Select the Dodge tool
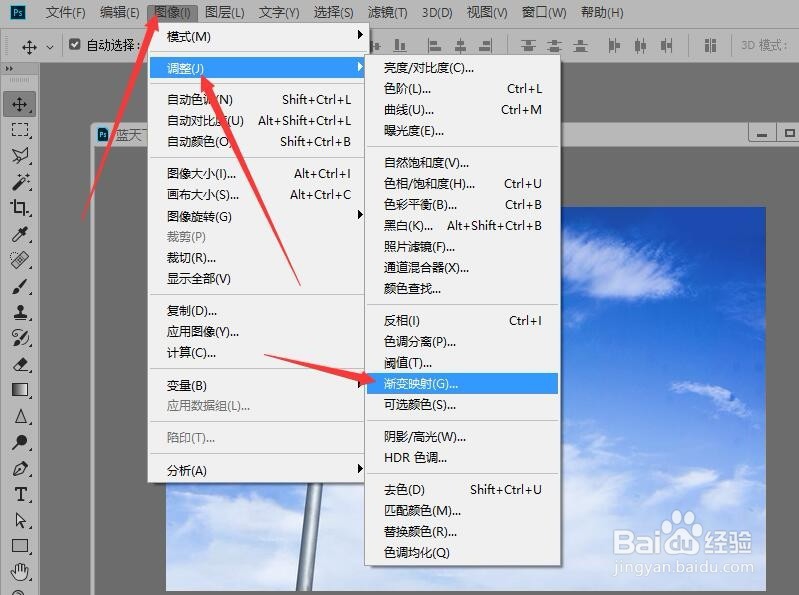Viewport: 799px width, 595px height. [19, 442]
